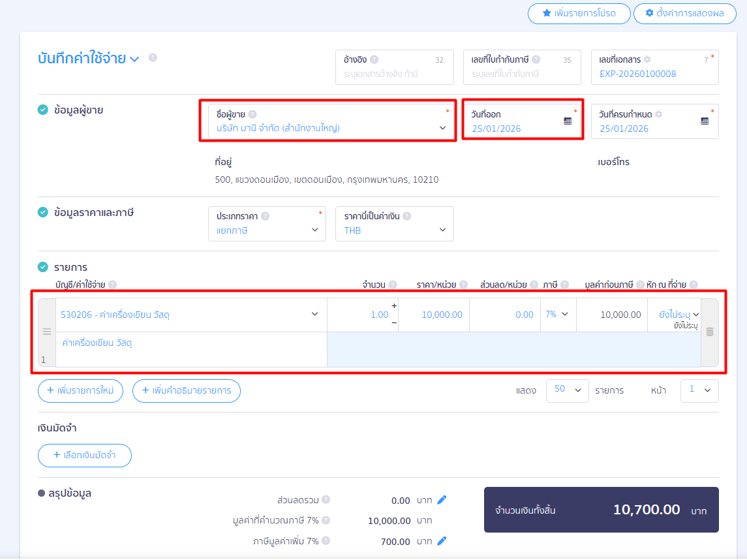Open currency dropdown showing THB
The height and width of the screenshot is (560, 747).
click(395, 223)
